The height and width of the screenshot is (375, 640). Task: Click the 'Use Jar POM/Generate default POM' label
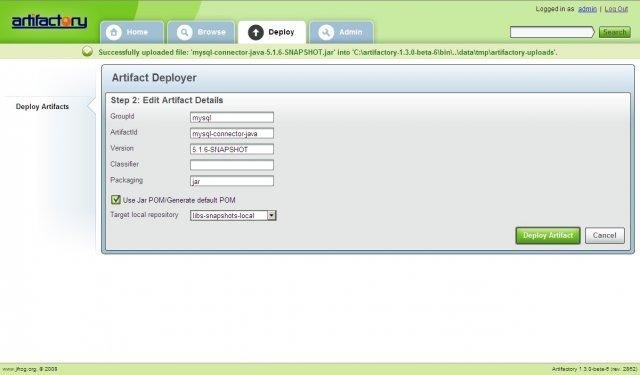[179, 200]
